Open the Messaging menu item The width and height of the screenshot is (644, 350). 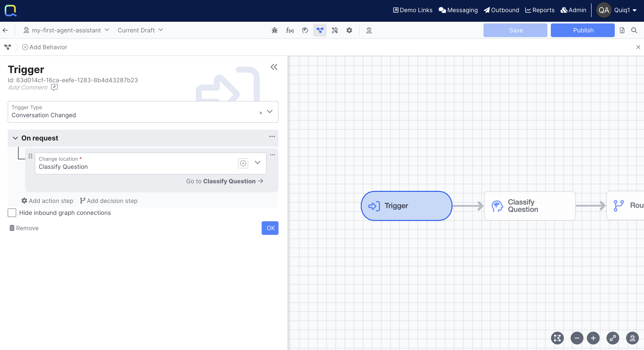tap(458, 10)
